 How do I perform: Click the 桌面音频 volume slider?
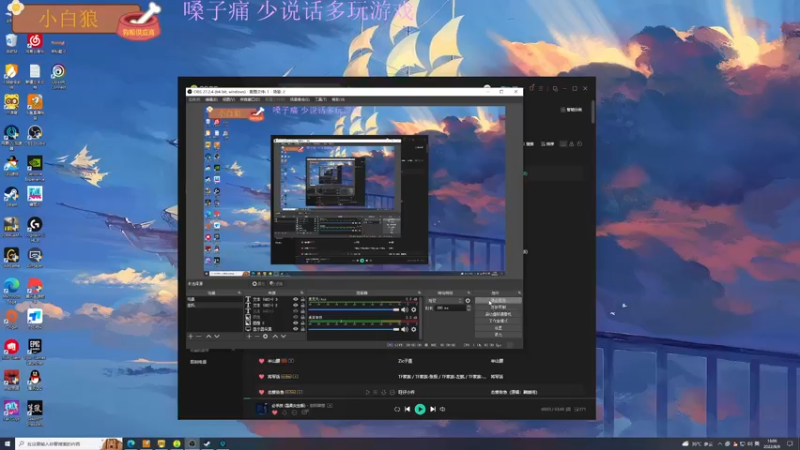click(x=354, y=330)
